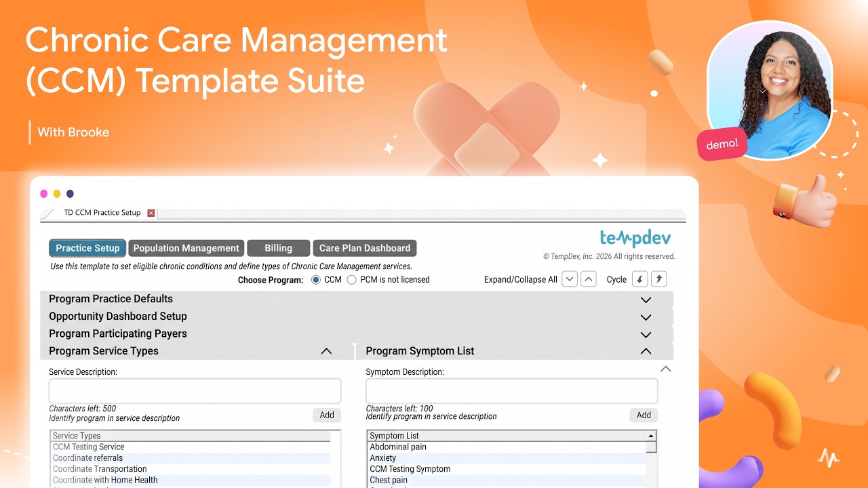Select the Abdominal pain symptom row
The image size is (868, 488).
tap(507, 447)
